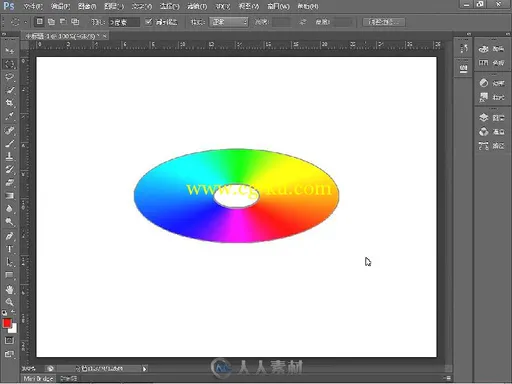
Task: Select the Healing Brush tool
Action: pos(9,130)
